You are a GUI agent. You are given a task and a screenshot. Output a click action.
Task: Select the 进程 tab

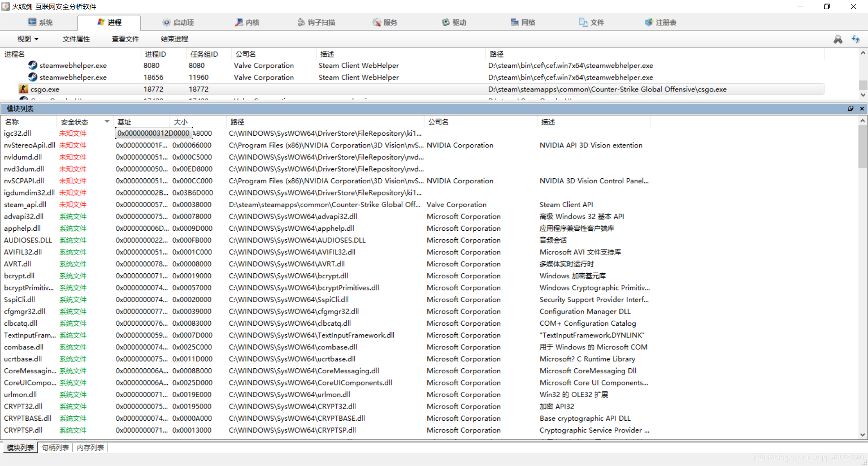(x=109, y=22)
